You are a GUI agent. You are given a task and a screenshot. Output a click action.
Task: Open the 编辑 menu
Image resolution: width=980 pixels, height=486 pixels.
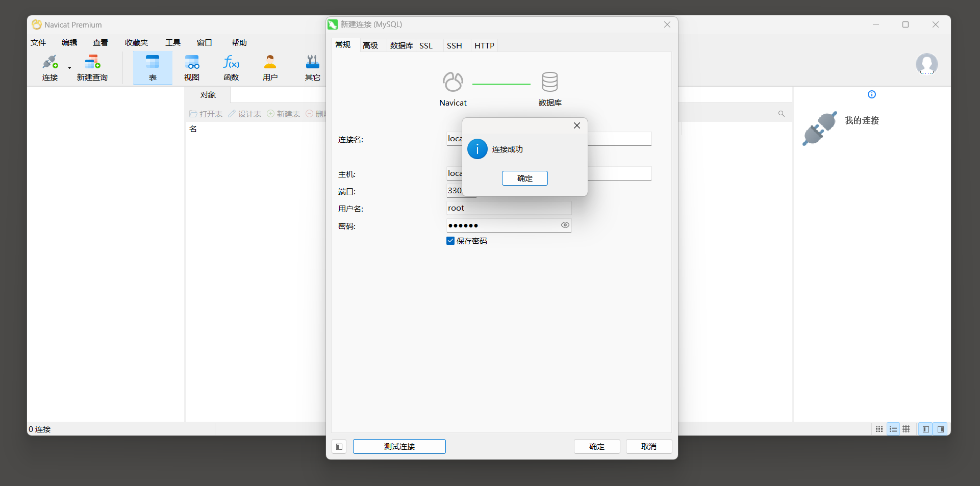tap(69, 43)
